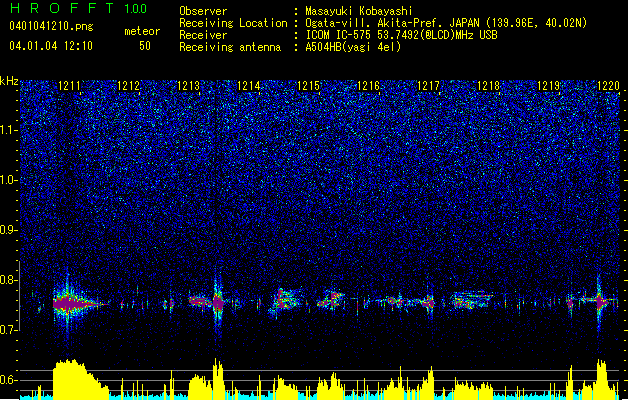The width and height of the screenshot is (629, 400).
Task: Click the meteor count value 50
Action: (x=145, y=46)
